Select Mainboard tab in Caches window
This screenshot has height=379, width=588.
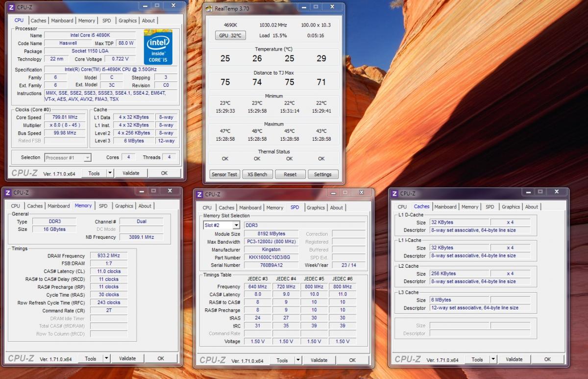tap(445, 206)
